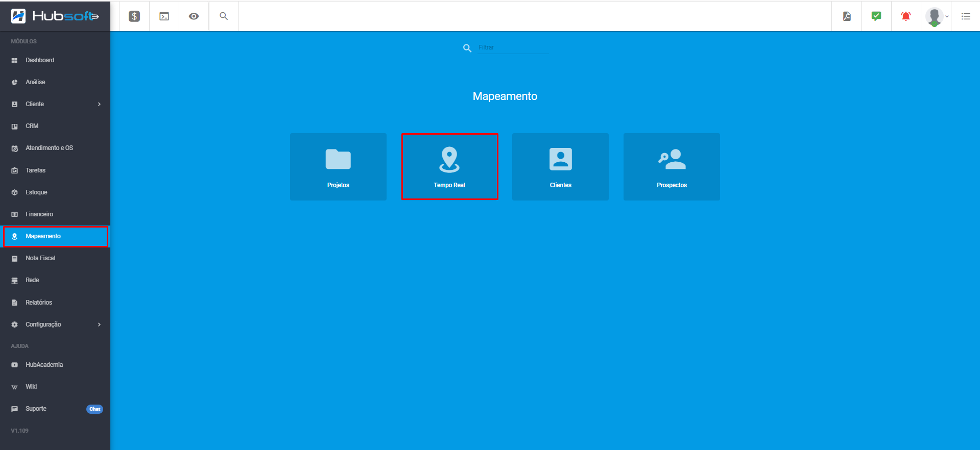Click the Configuração gear icon

(x=14, y=324)
